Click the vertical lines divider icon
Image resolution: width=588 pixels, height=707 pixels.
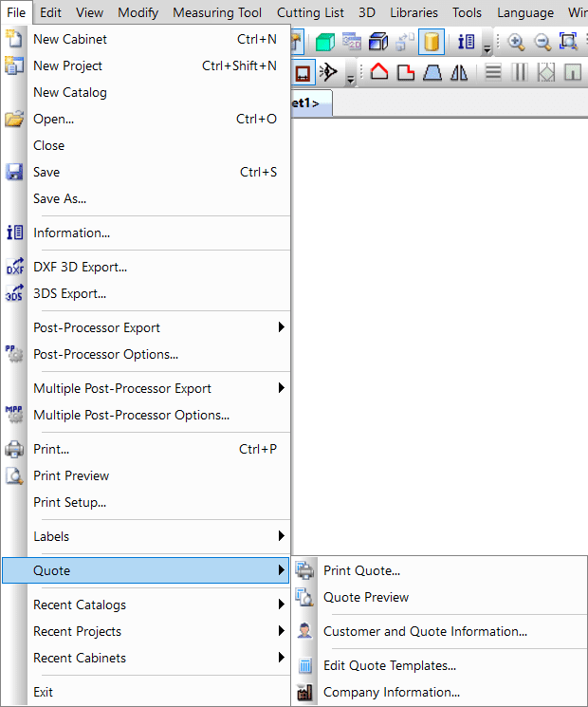coord(520,72)
